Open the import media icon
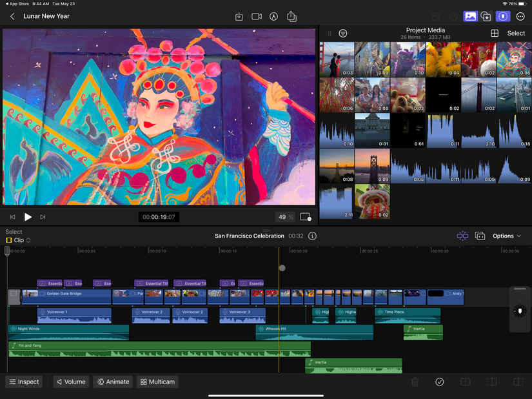Image resolution: width=532 pixels, height=399 pixels. point(239,16)
